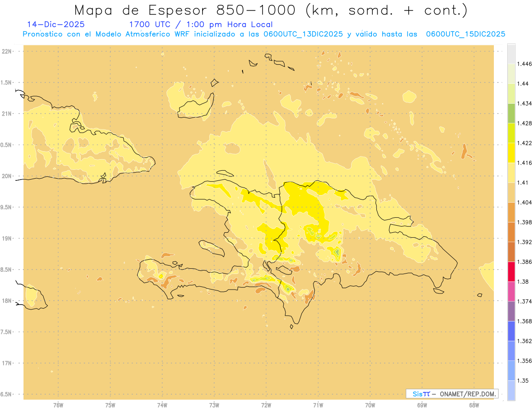The height and width of the screenshot is (411, 532).
Task: Click the red legend swatch above 1.38
Action: [511, 271]
